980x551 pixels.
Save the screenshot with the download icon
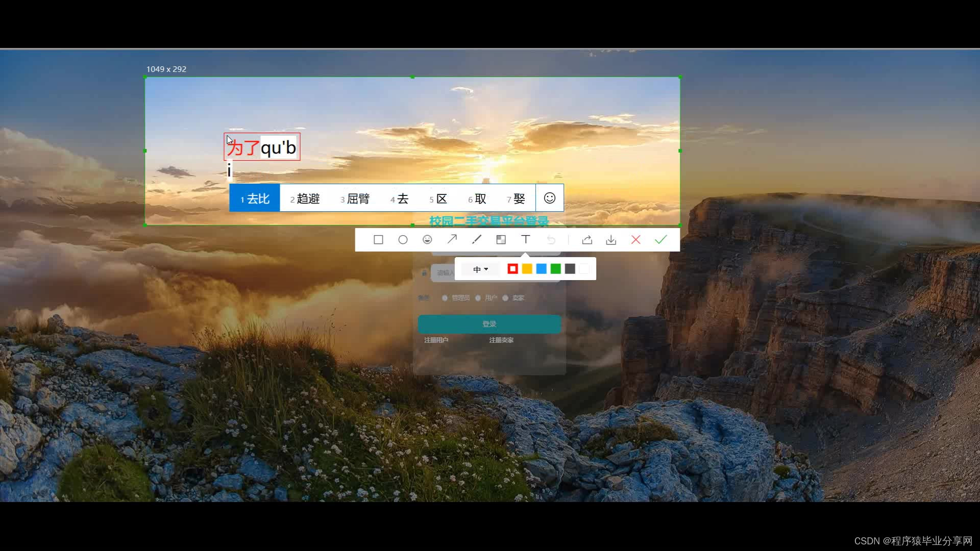pyautogui.click(x=611, y=240)
